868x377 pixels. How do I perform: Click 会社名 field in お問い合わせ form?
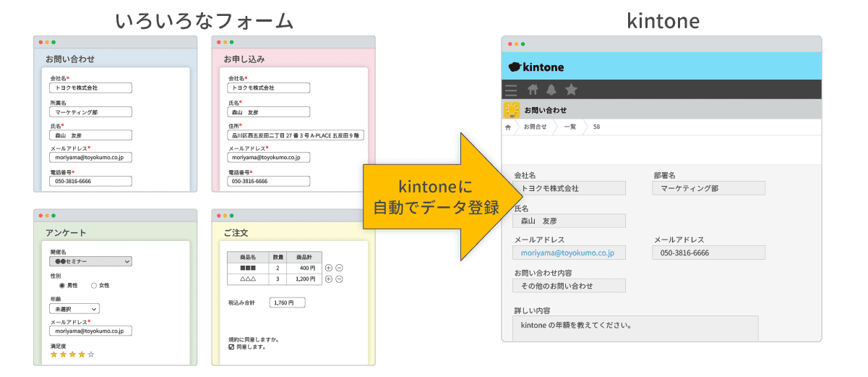(x=90, y=88)
